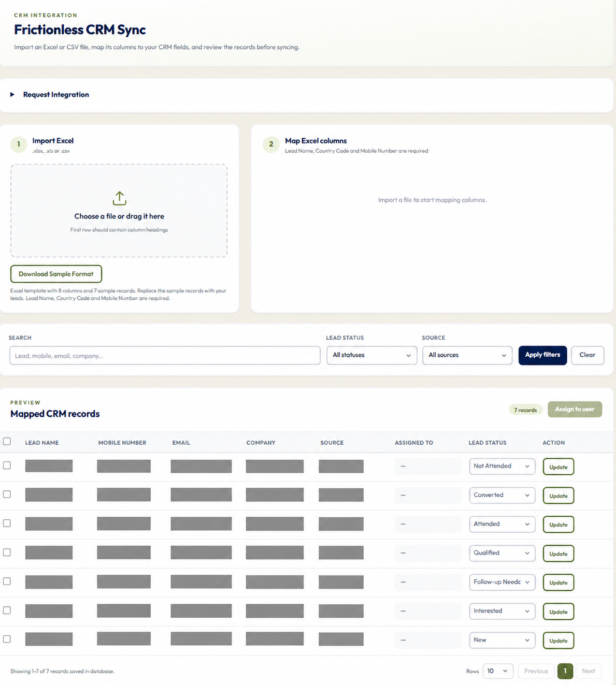Click the upload arrow icon in drop zone
This screenshot has height=685, width=616.
coord(119,198)
